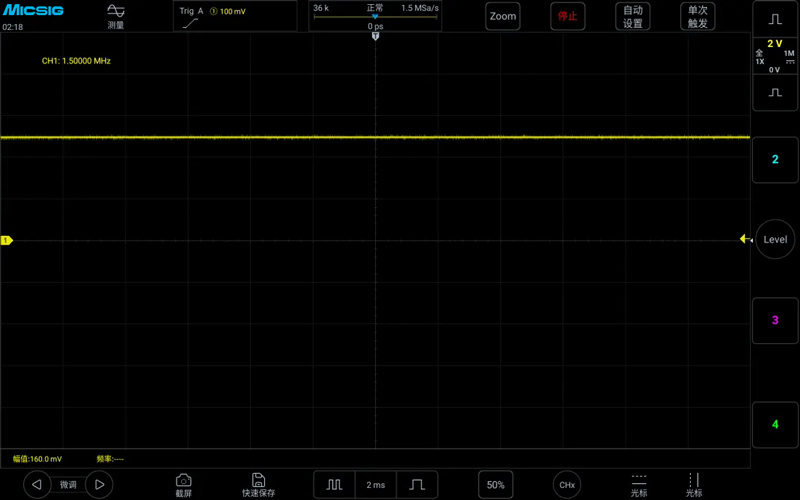Increase timebase with double-pulse icon
The image size is (800, 500).
[334, 485]
